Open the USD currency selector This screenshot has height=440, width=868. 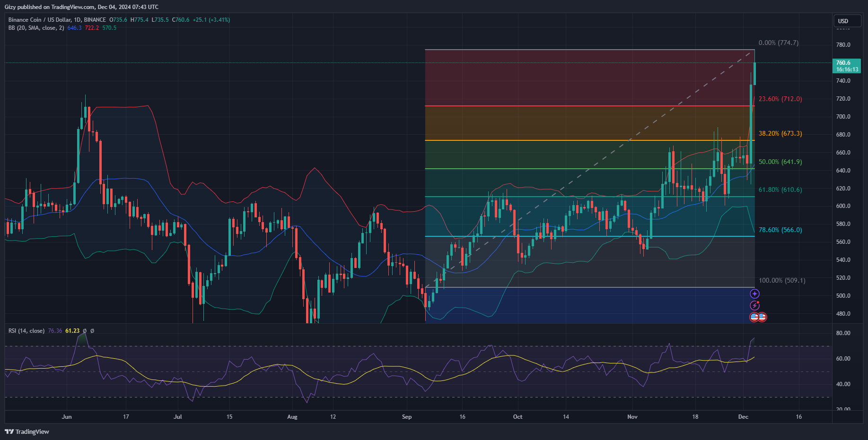847,21
